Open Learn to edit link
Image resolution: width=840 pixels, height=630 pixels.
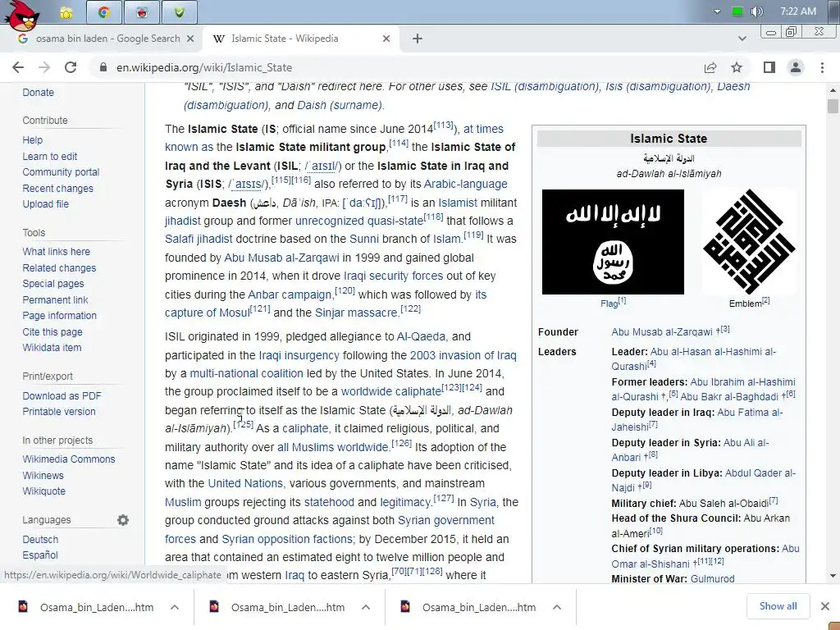tap(50, 157)
